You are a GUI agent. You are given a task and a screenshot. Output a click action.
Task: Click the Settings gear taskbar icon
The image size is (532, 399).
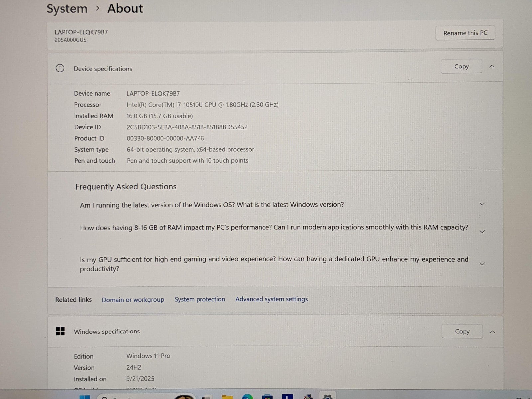coord(328,397)
